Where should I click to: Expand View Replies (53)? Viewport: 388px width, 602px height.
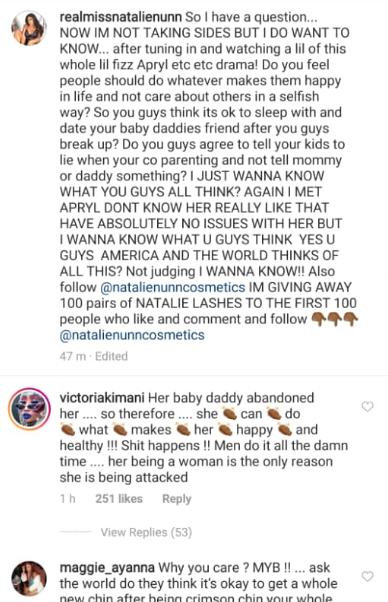146,532
